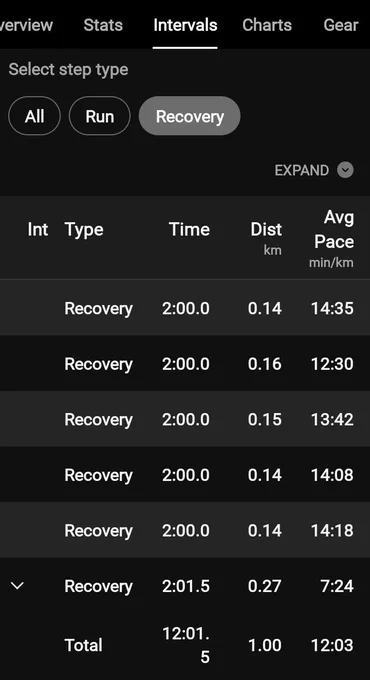Viewport: 370px width, 680px height.
Task: Collapse the last Recovery row chevron
Action: click(x=17, y=586)
